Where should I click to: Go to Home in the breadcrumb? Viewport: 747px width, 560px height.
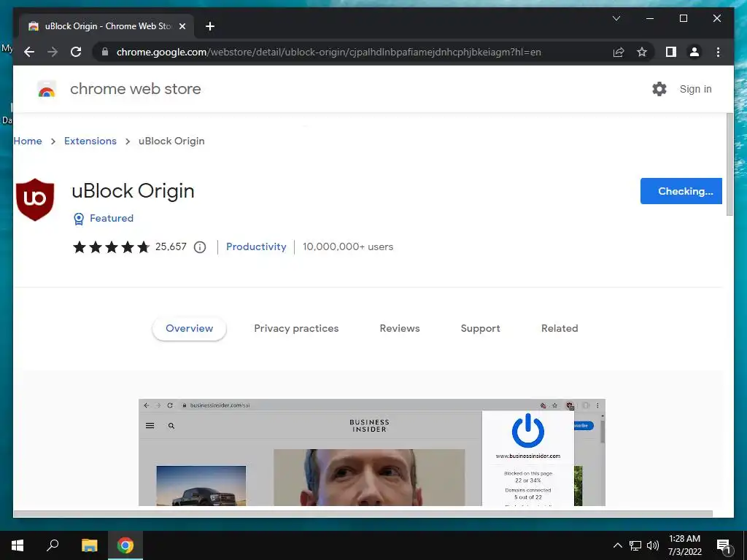28,141
